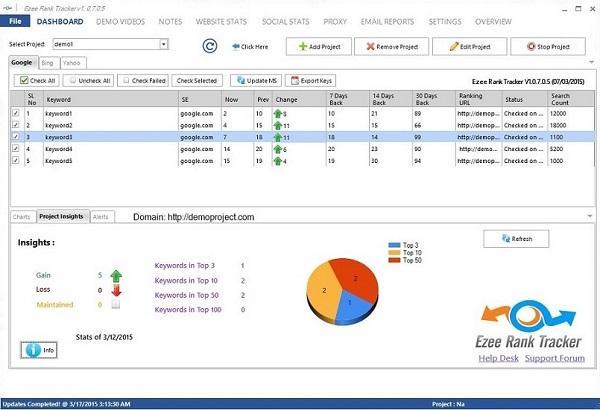This screenshot has width=600, height=410.
Task: Open the SETTINGS tab
Action: 445,21
